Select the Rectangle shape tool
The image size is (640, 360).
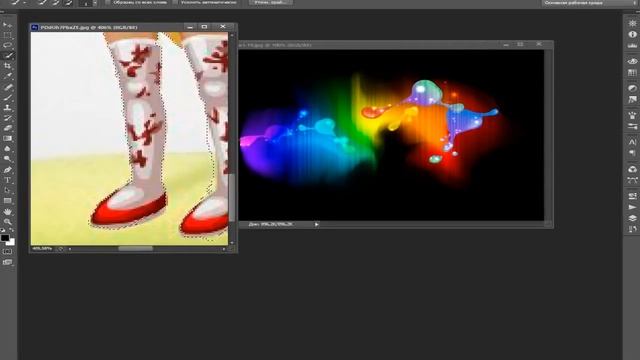[7, 200]
